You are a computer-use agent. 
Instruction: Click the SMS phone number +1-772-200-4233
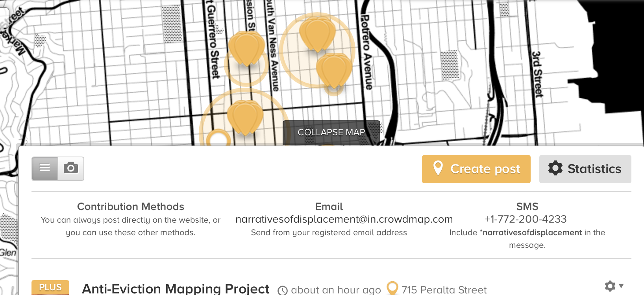coord(525,219)
